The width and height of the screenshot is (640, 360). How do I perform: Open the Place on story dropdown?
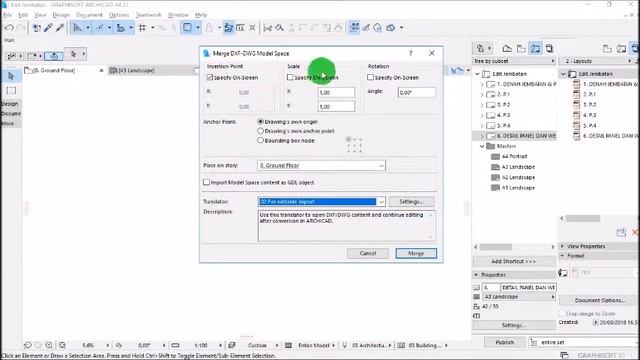click(x=321, y=165)
